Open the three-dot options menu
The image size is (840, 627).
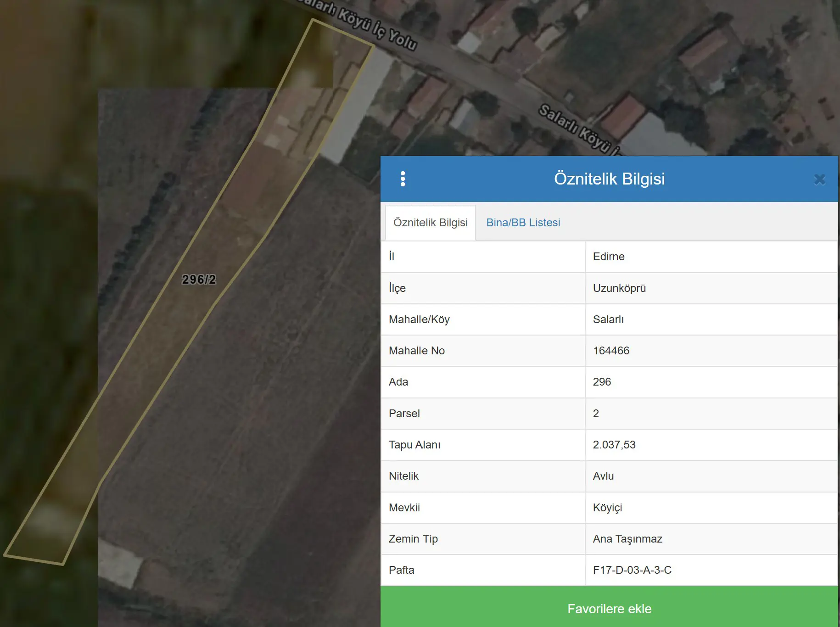click(403, 179)
